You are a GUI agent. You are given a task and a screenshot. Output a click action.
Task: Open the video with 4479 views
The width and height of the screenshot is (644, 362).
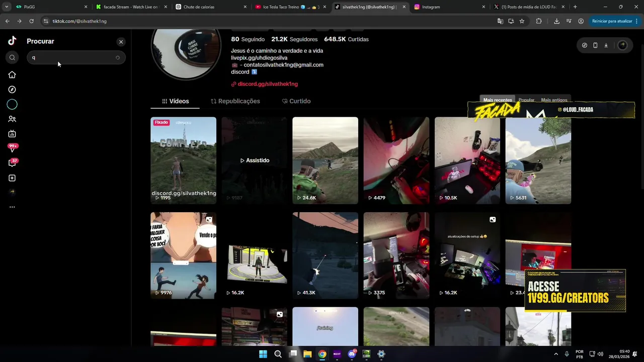pos(396,160)
